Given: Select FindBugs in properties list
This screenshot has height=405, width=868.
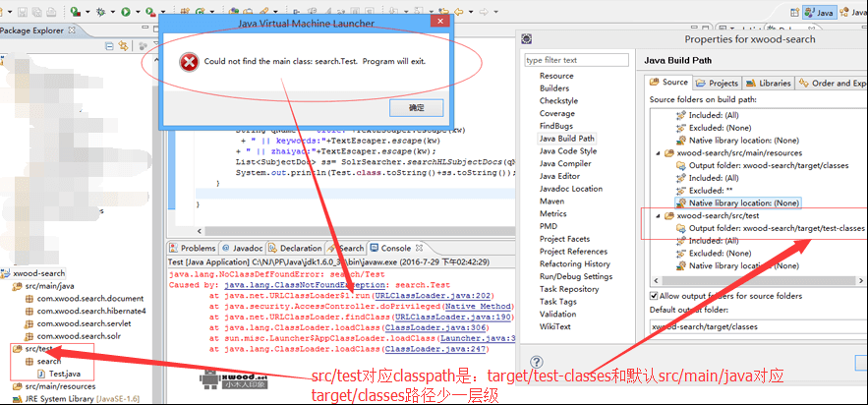Looking at the screenshot, I should pyautogui.click(x=556, y=126).
